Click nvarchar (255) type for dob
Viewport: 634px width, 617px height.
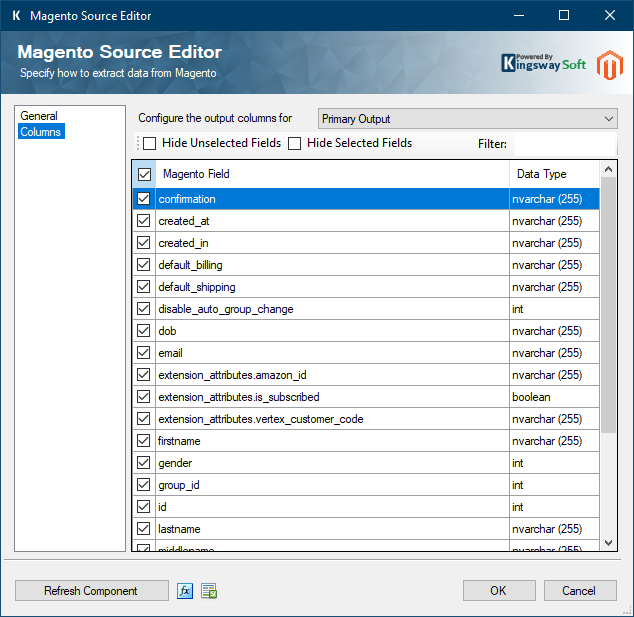(x=554, y=331)
